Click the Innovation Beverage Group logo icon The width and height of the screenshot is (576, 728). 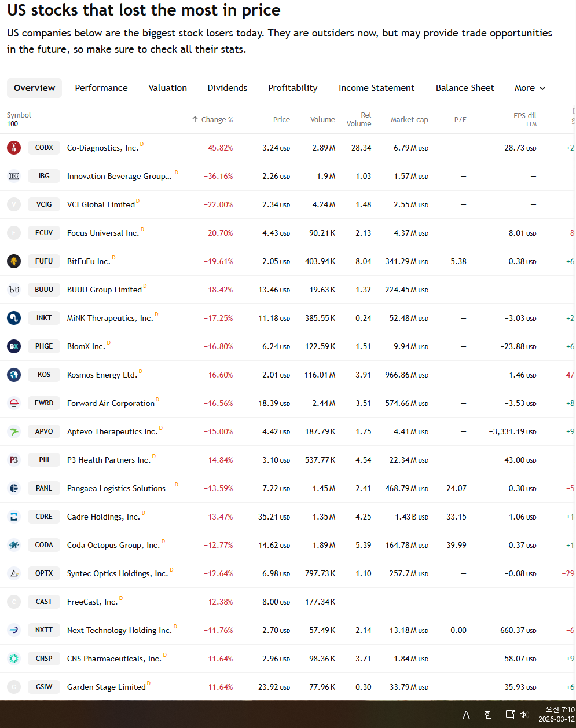(x=14, y=176)
